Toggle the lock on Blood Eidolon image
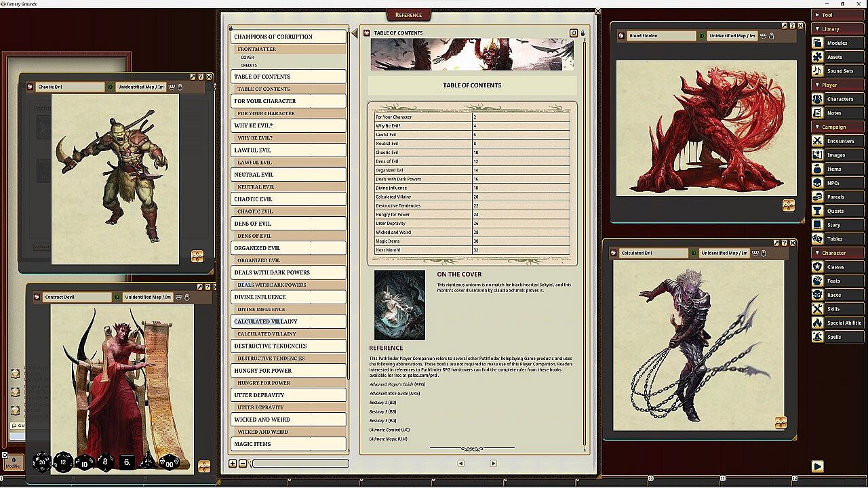868x488 pixels. click(x=772, y=36)
